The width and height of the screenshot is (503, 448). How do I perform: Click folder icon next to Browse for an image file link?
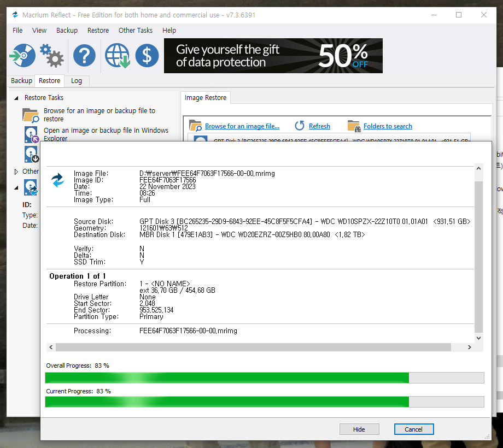pyautogui.click(x=195, y=126)
